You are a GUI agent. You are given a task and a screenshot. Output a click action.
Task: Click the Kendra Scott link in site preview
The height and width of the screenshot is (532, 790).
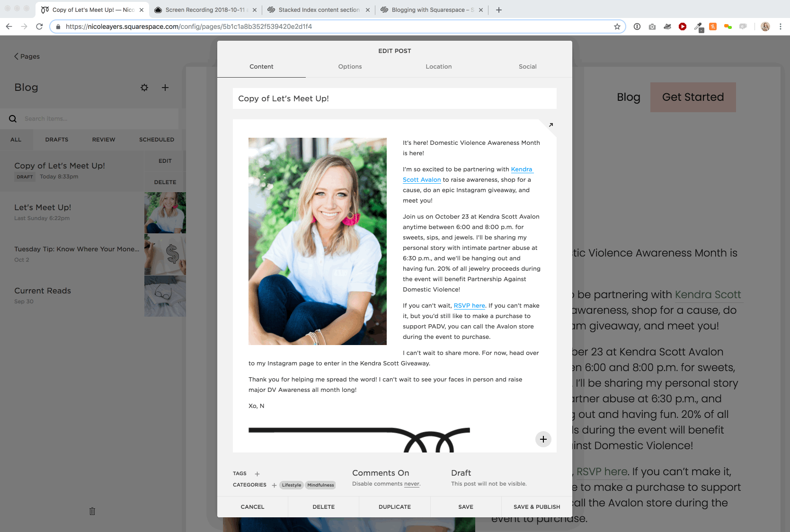708,294
